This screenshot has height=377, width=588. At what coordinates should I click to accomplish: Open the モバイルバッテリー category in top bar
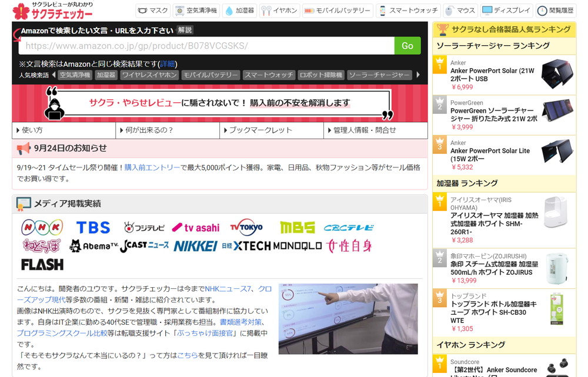pos(338,11)
